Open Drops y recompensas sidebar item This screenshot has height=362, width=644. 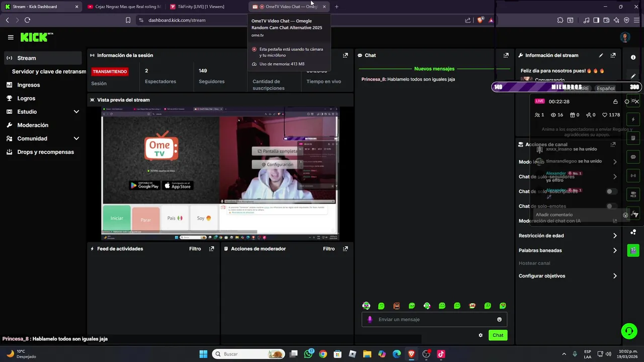[45, 152]
